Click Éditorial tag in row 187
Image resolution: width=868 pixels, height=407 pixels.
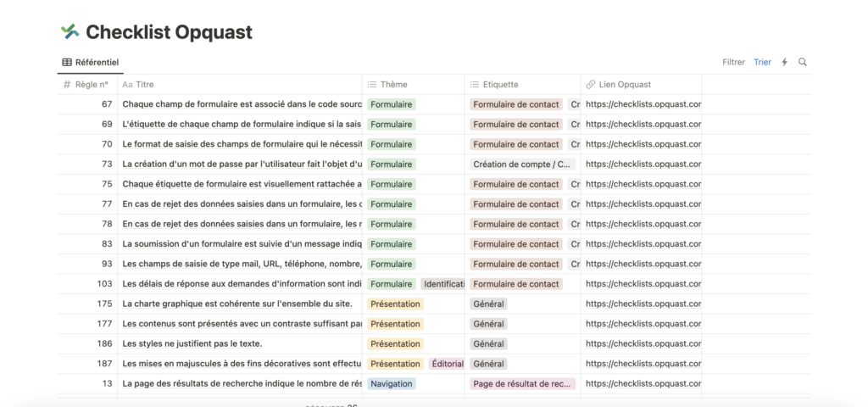tap(447, 363)
